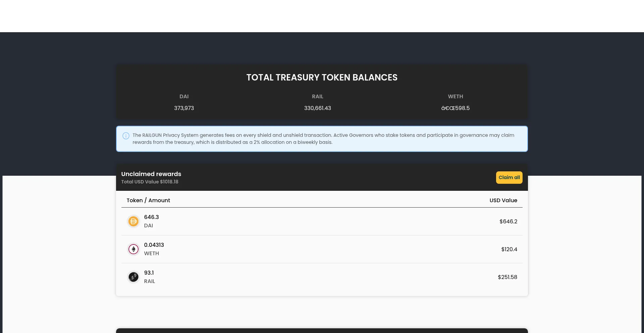Viewport: 644px width, 333px height.
Task: Click the treasury DAI balance 373,973
Action: click(x=184, y=108)
